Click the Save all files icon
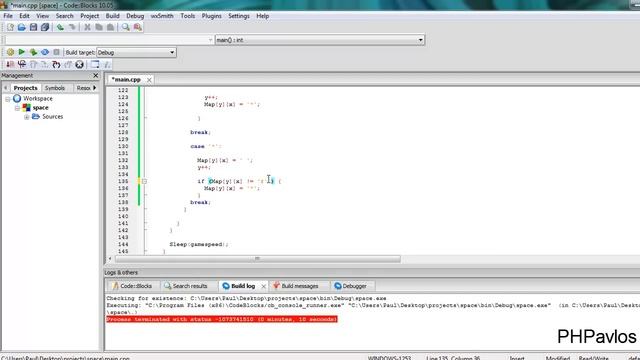 (x=45, y=27)
